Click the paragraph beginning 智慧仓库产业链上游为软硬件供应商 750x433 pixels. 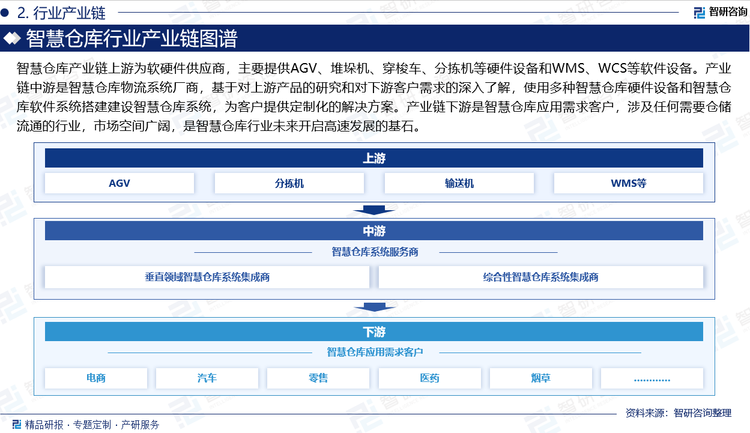tap(374, 97)
